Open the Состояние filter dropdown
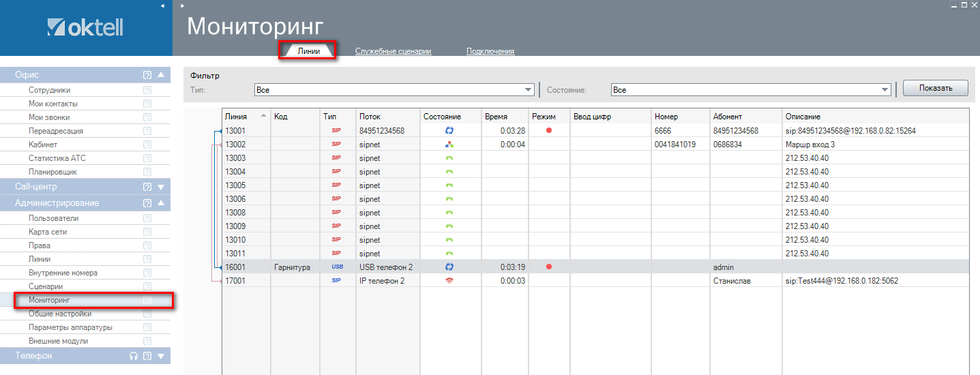The height and width of the screenshot is (375, 980). (x=885, y=90)
